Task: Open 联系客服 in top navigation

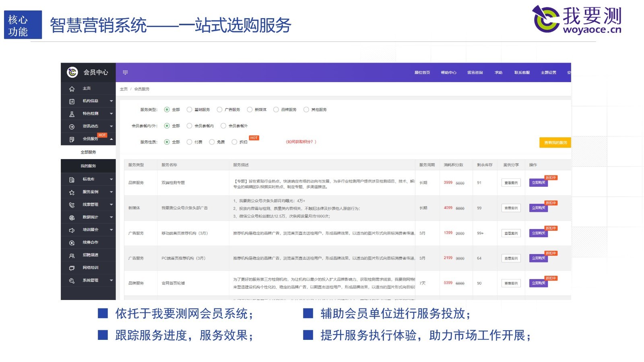Action: 522,72
